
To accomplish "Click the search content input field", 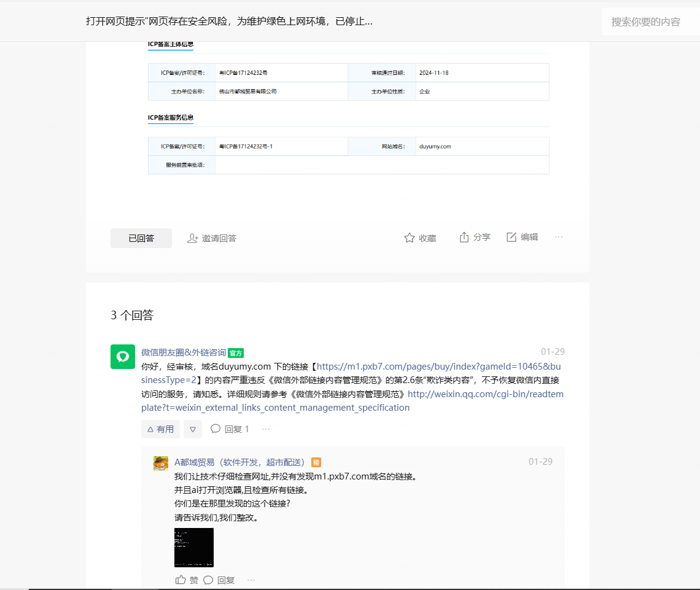I will click(x=650, y=21).
